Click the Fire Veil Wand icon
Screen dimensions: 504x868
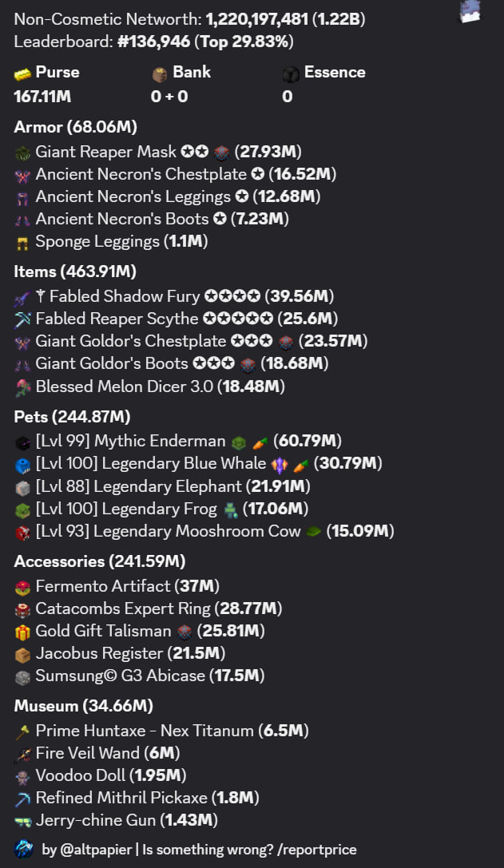coord(22,754)
